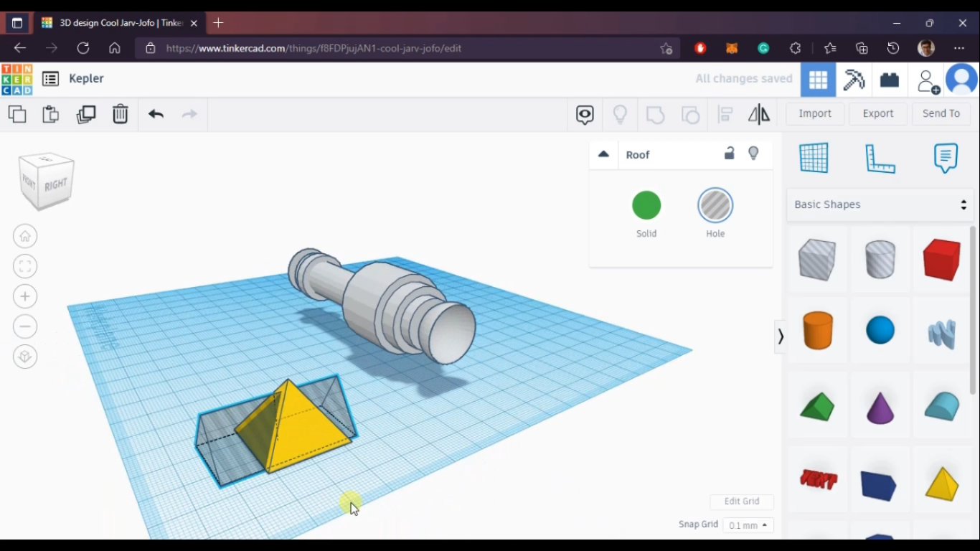Select the blue Sphere shape
This screenshot has width=980, height=551.
pyautogui.click(x=880, y=330)
